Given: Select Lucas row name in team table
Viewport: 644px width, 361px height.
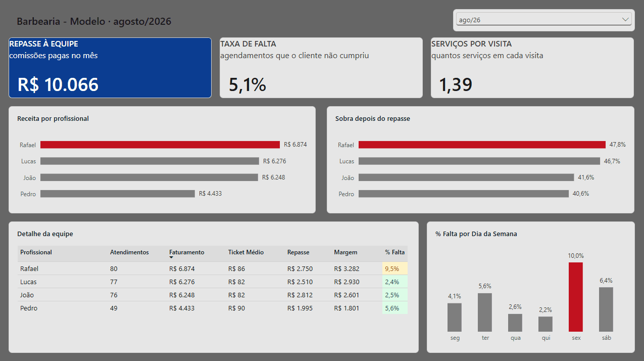Looking at the screenshot, I should point(28,282).
